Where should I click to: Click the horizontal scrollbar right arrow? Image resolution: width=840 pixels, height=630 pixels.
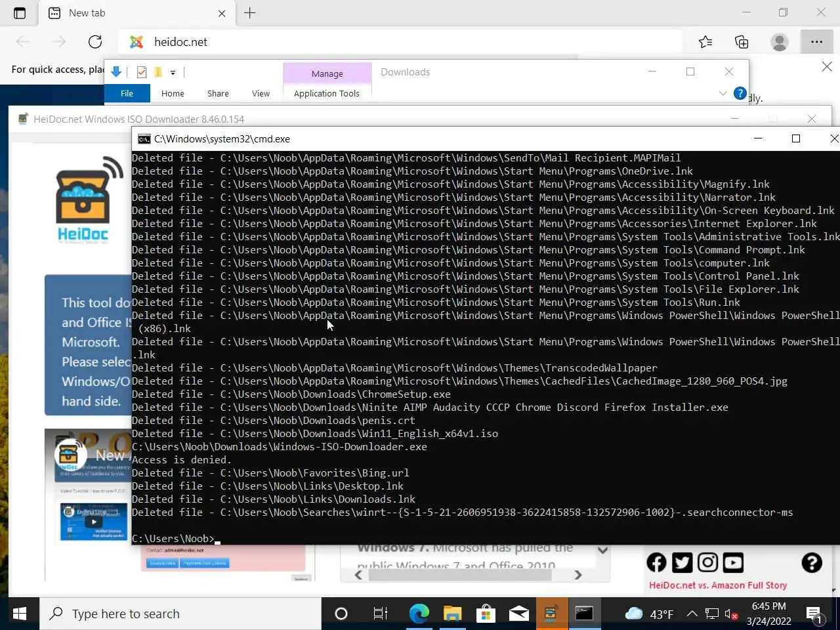pyautogui.click(x=578, y=575)
